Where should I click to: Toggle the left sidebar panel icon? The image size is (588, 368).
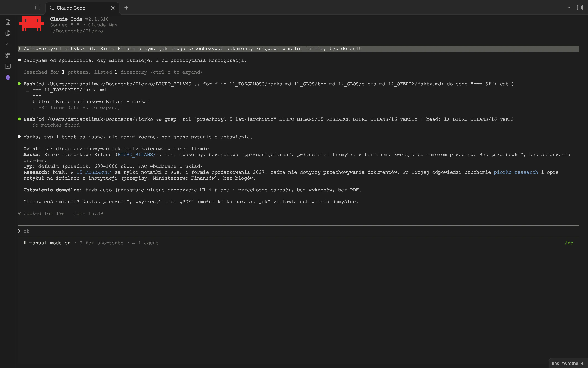pyautogui.click(x=37, y=8)
